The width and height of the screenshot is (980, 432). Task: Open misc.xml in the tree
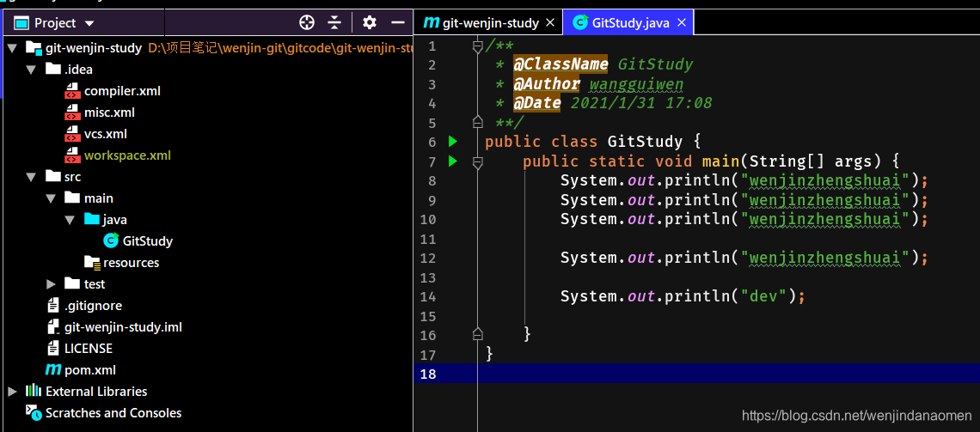coord(109,113)
